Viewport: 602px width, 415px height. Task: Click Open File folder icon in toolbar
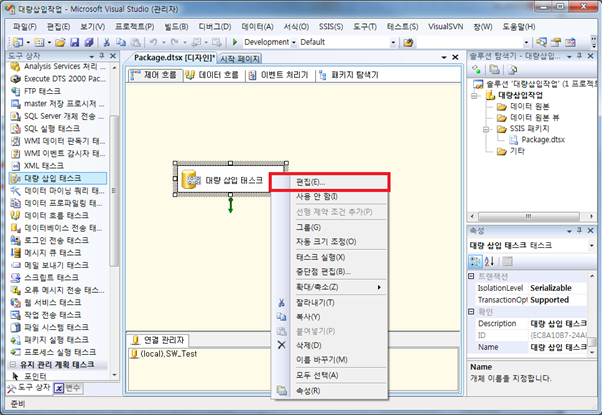click(60, 42)
